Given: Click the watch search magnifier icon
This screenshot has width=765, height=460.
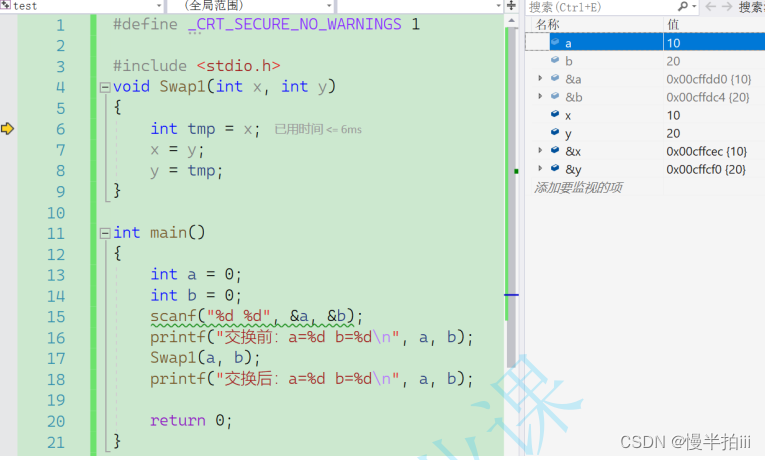Looking at the screenshot, I should point(684,6).
